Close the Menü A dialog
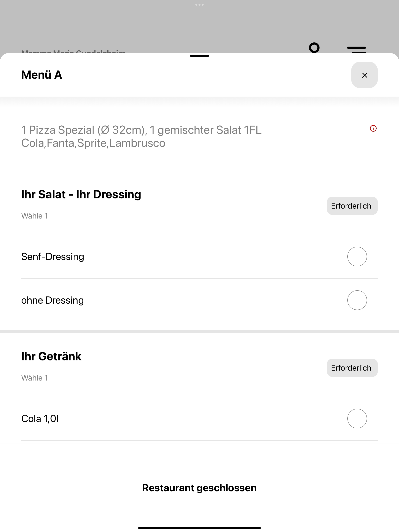The height and width of the screenshot is (532, 399). tap(364, 75)
